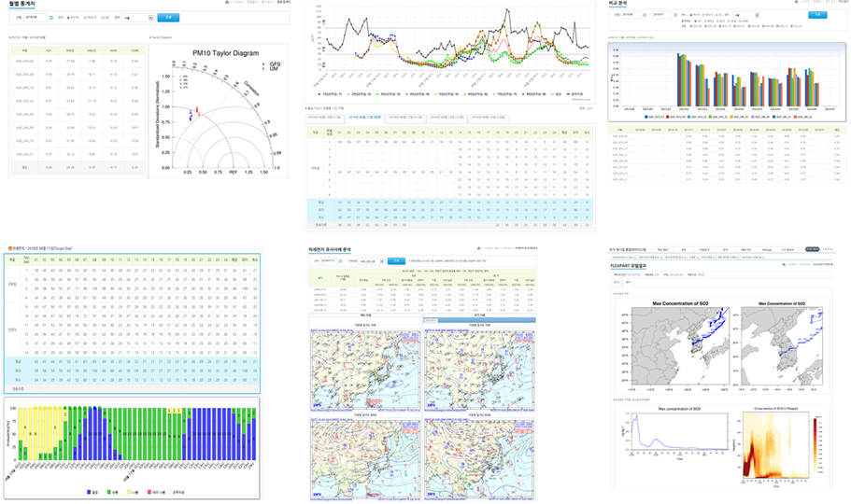Click date field in 월별 통계치 panel
Image resolution: width=851 pixels, height=504 pixels.
click(x=35, y=18)
